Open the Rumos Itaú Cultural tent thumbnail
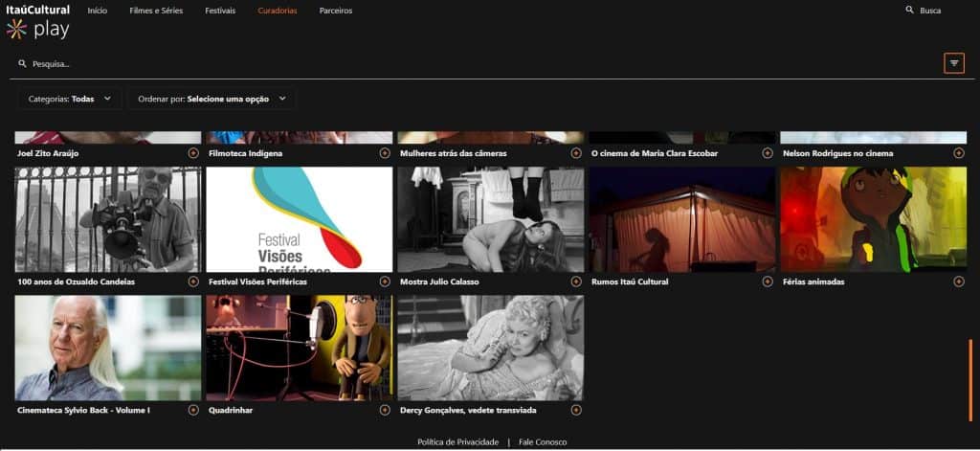The width and height of the screenshot is (980, 451). coord(681,219)
